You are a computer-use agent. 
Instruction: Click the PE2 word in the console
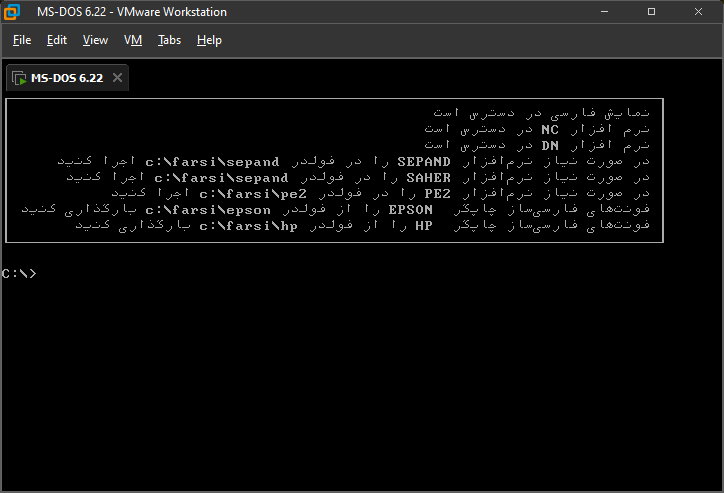tap(438, 193)
